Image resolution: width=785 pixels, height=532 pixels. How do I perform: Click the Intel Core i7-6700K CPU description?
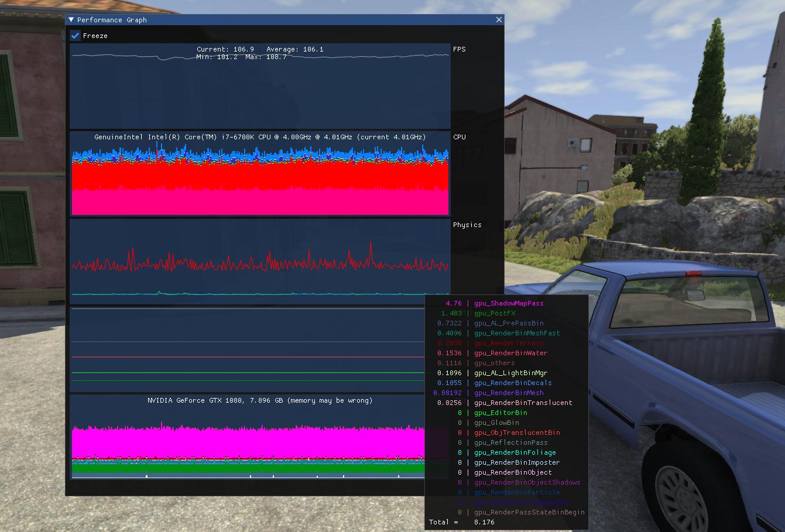coord(260,137)
